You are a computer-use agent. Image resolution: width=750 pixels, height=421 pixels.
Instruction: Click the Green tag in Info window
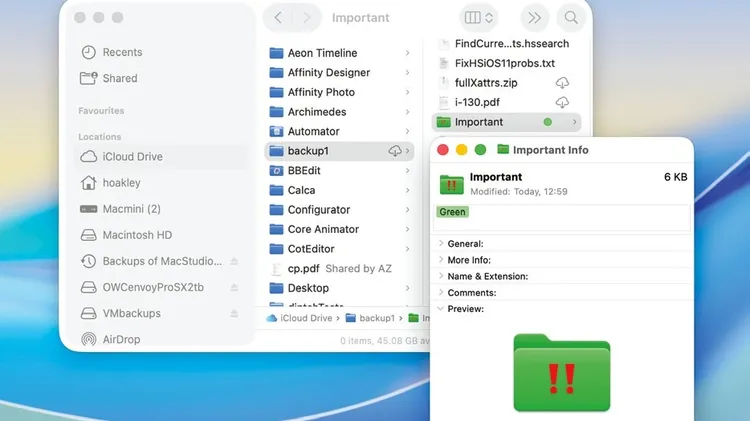[x=453, y=212]
